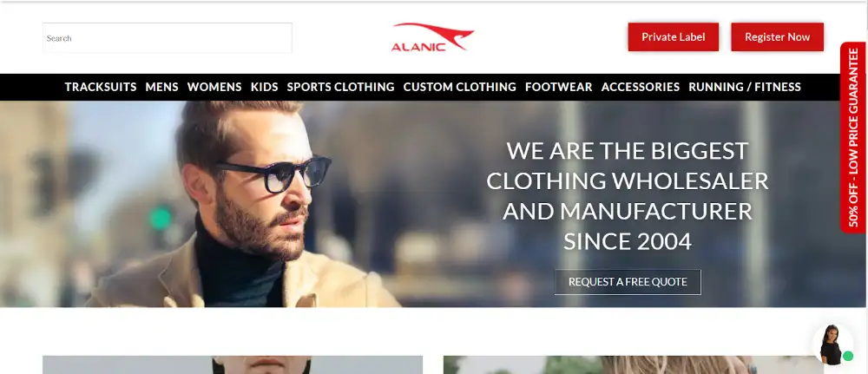Open the live chat agent avatar
The width and height of the screenshot is (868, 374).
click(832, 344)
